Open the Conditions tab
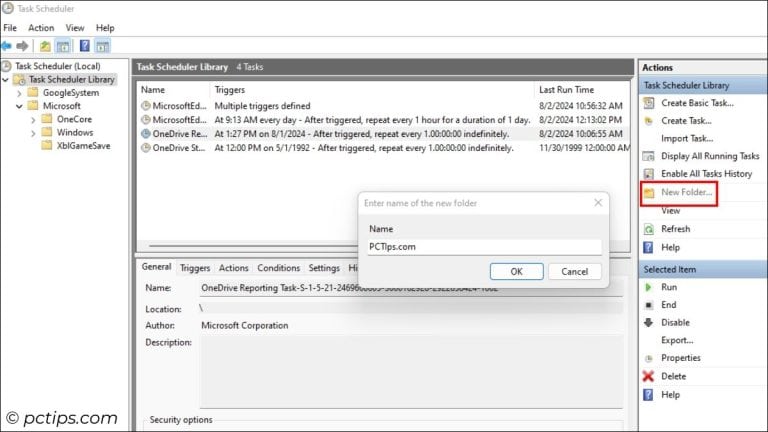 278,268
